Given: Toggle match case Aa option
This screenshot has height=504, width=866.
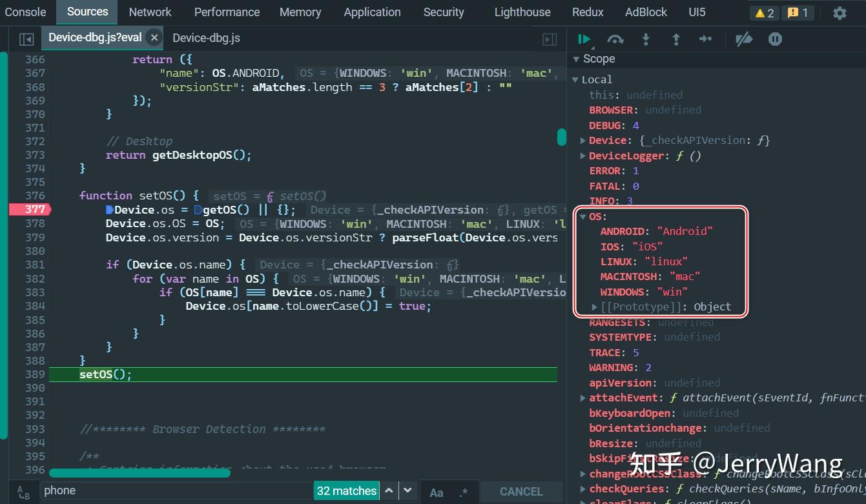Looking at the screenshot, I should [437, 492].
